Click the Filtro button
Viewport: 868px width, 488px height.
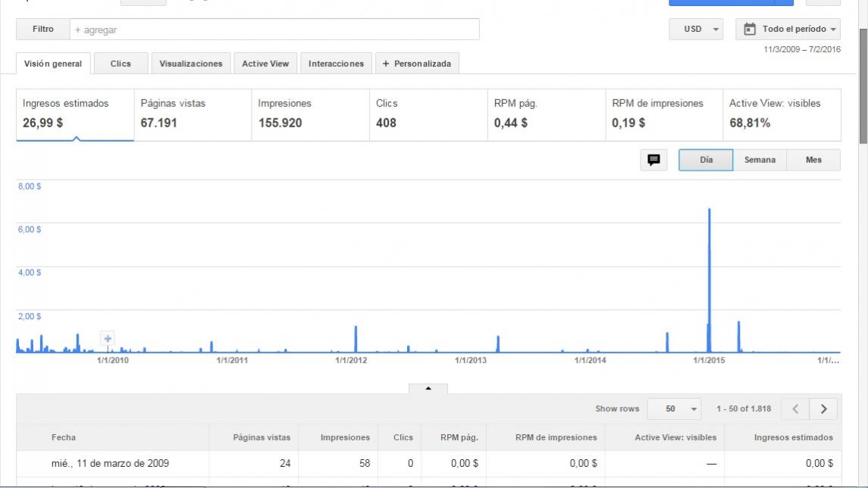(43, 30)
